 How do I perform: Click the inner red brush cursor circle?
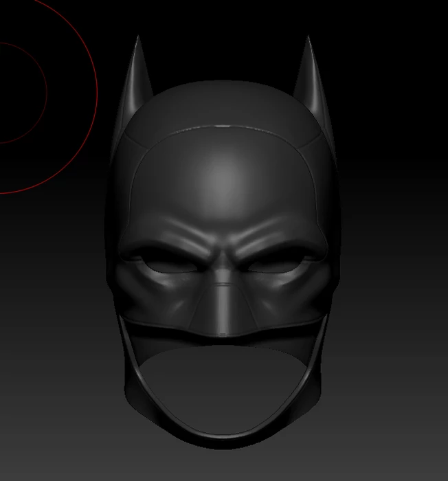[45, 89]
